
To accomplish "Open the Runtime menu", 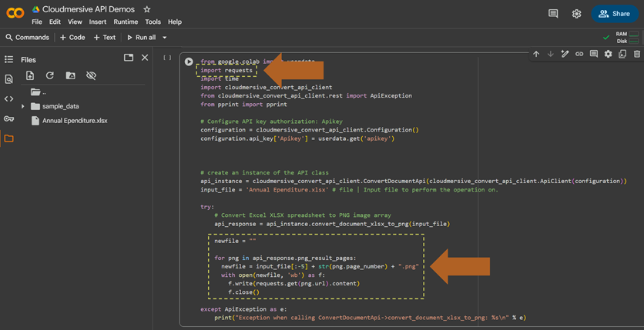I will 126,22.
